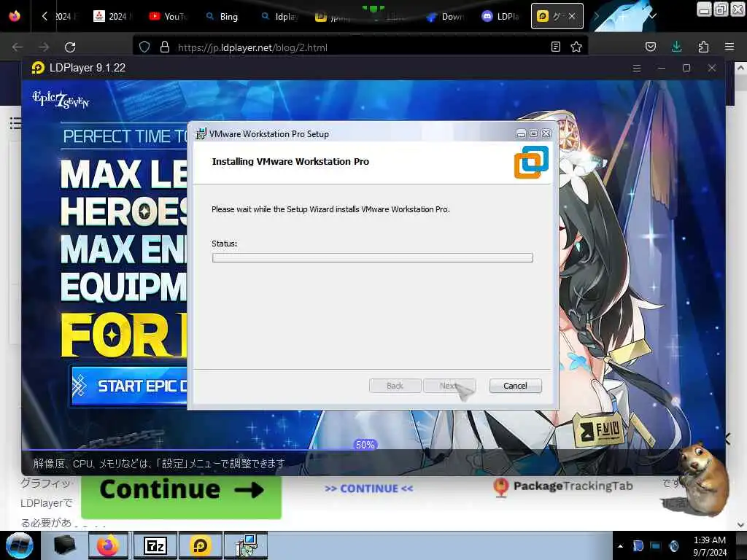Switch to the YouTube tab
747x560 pixels.
[x=168, y=16]
